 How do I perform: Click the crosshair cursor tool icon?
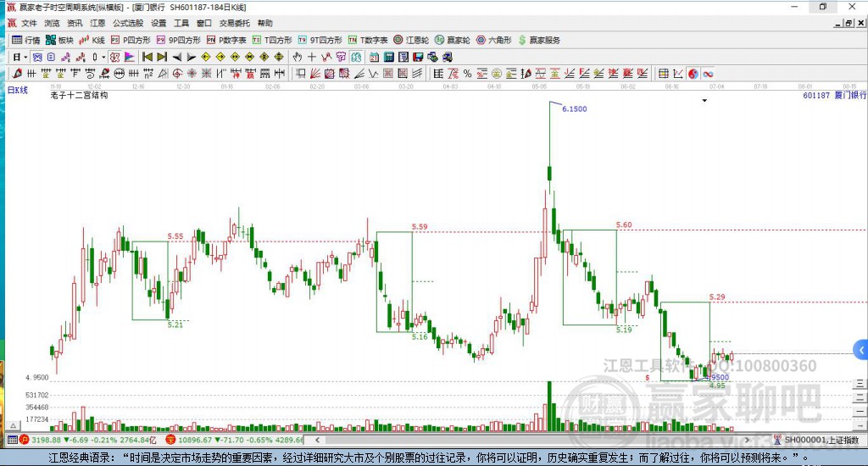click(x=312, y=57)
